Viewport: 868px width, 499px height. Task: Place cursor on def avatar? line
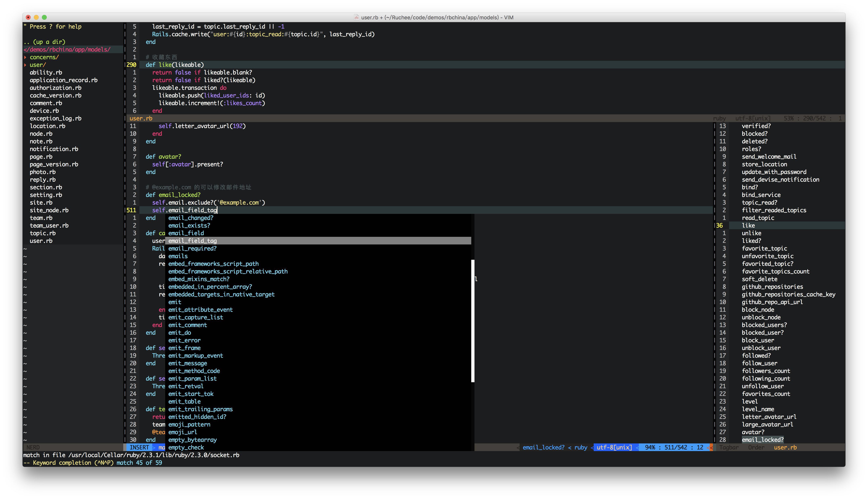click(x=163, y=157)
